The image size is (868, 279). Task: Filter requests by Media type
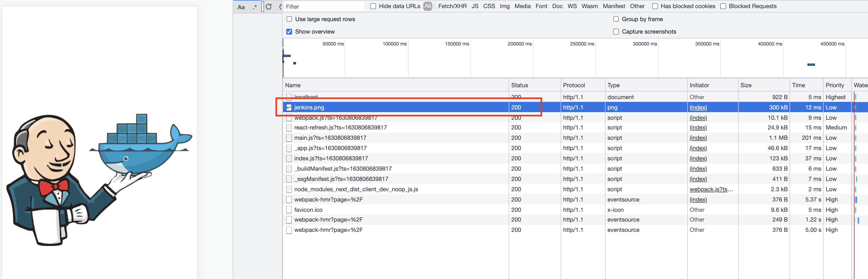click(x=522, y=6)
